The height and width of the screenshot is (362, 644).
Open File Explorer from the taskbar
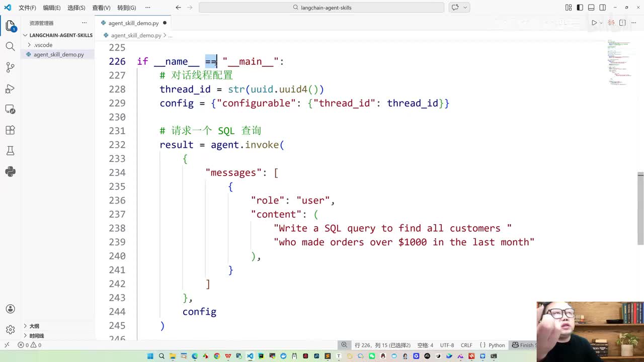tap(173, 356)
